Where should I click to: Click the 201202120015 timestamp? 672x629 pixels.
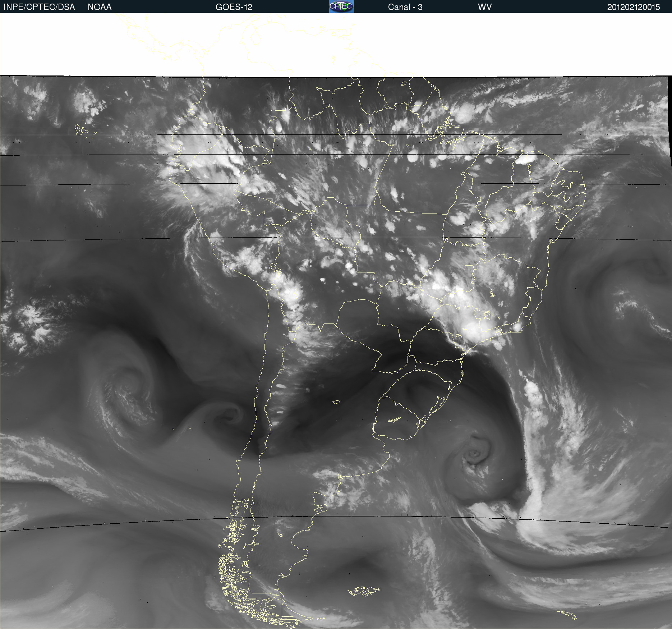click(x=634, y=7)
